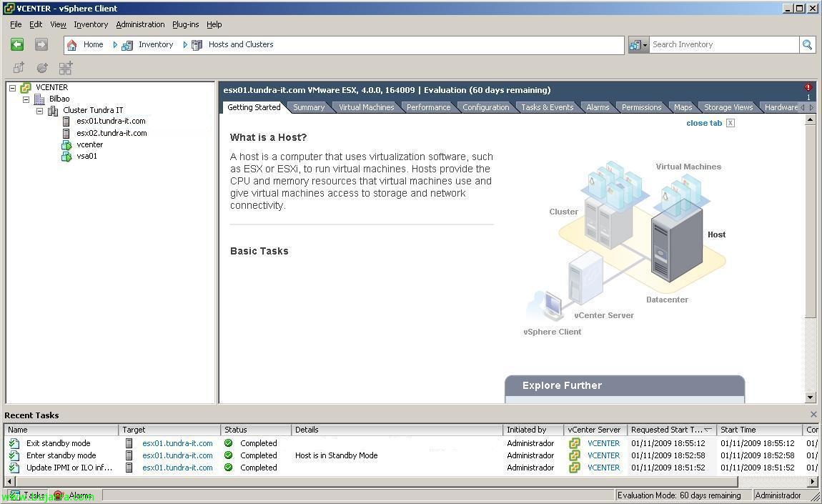Click the down arrow of the Getting Started scrollbar

pyautogui.click(x=810, y=398)
